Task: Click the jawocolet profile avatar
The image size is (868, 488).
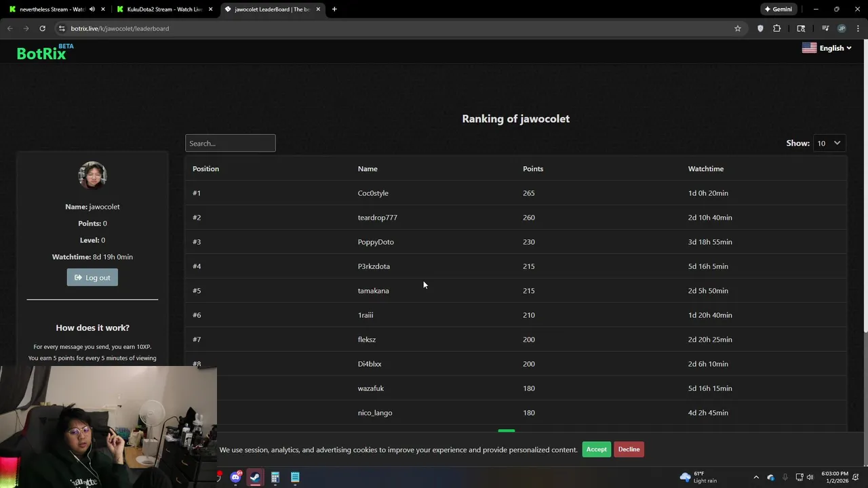Action: tap(92, 175)
